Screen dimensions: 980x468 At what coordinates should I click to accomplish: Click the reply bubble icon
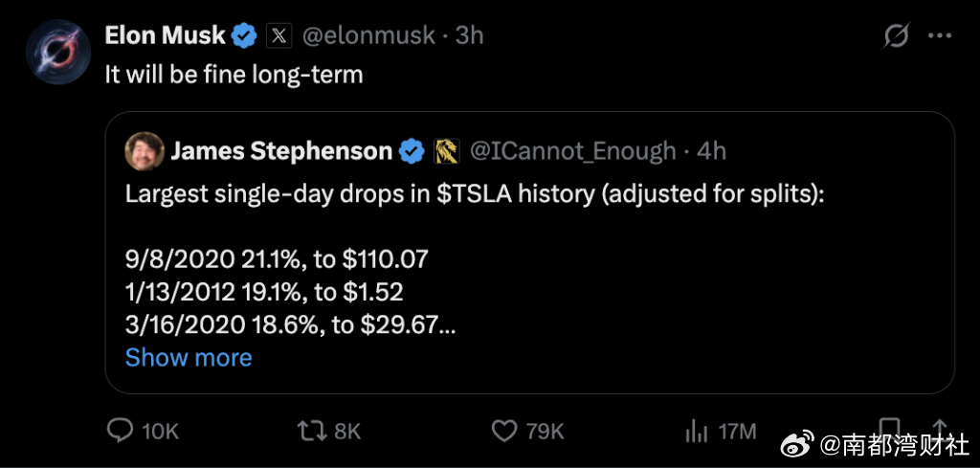(121, 431)
